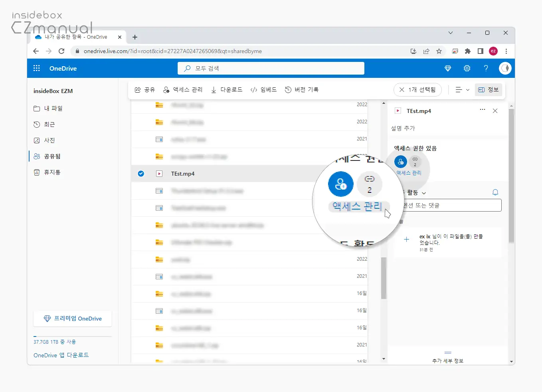Close the TEst.mp4 details pane
Viewport: 542px width, 392px height.
coord(495,111)
